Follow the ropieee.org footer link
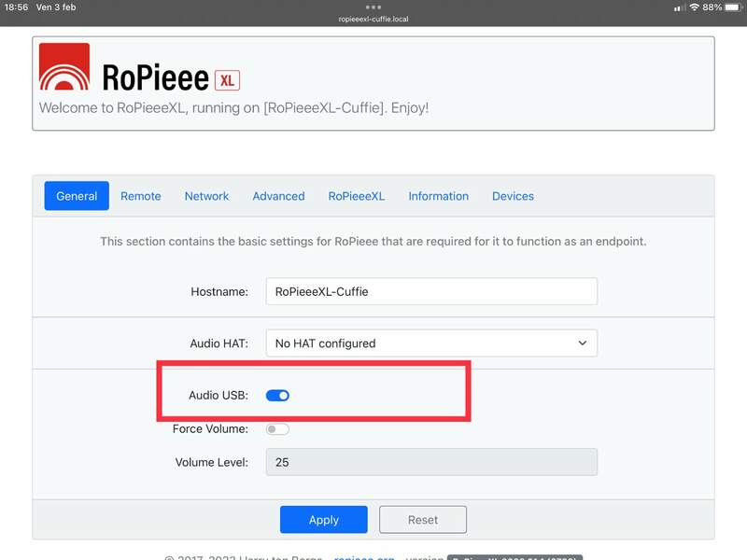 [x=364, y=557]
